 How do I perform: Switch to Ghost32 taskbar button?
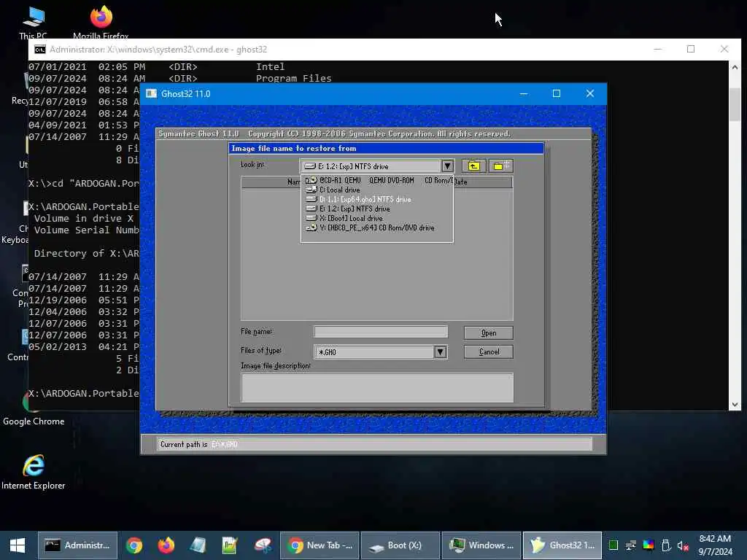click(x=562, y=545)
